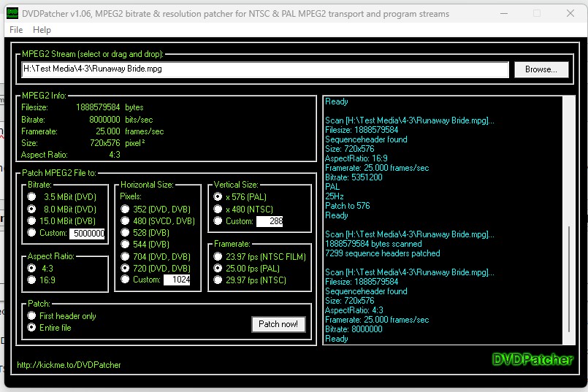This screenshot has width=588, height=392.
Task: Select 29.97 fps (NTSC) framerate
Action: click(x=218, y=280)
